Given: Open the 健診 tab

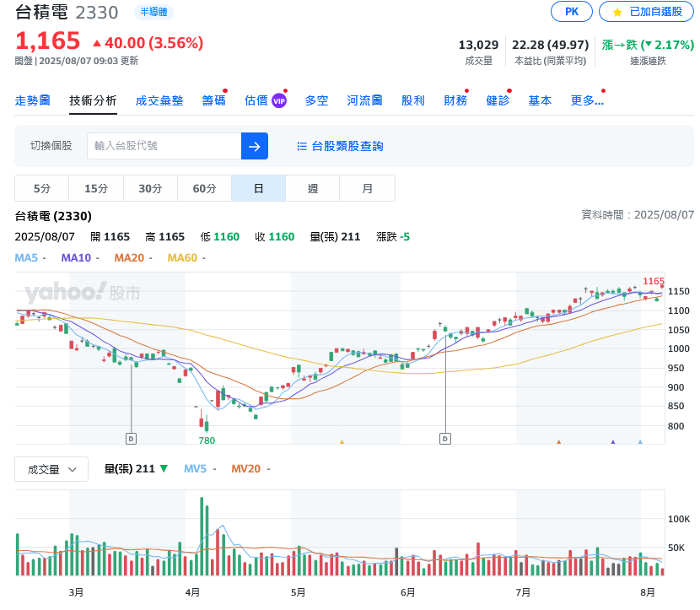Looking at the screenshot, I should tap(498, 100).
